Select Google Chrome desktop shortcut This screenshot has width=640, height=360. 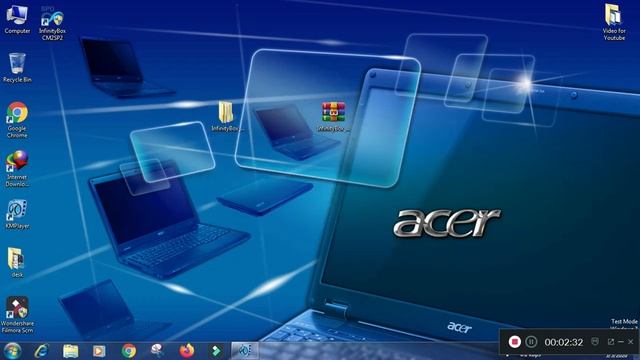17,120
